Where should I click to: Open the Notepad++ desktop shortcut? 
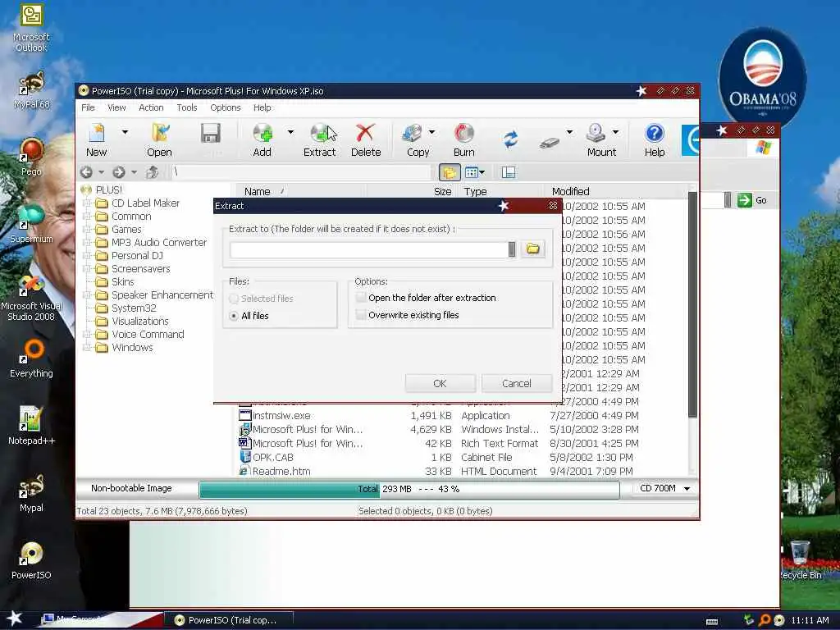coord(31,426)
